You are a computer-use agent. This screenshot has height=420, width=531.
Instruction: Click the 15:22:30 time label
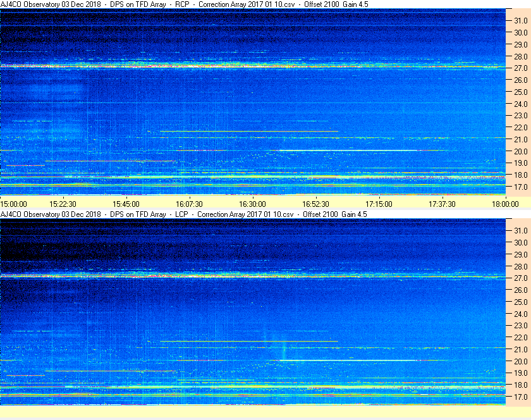63,204
